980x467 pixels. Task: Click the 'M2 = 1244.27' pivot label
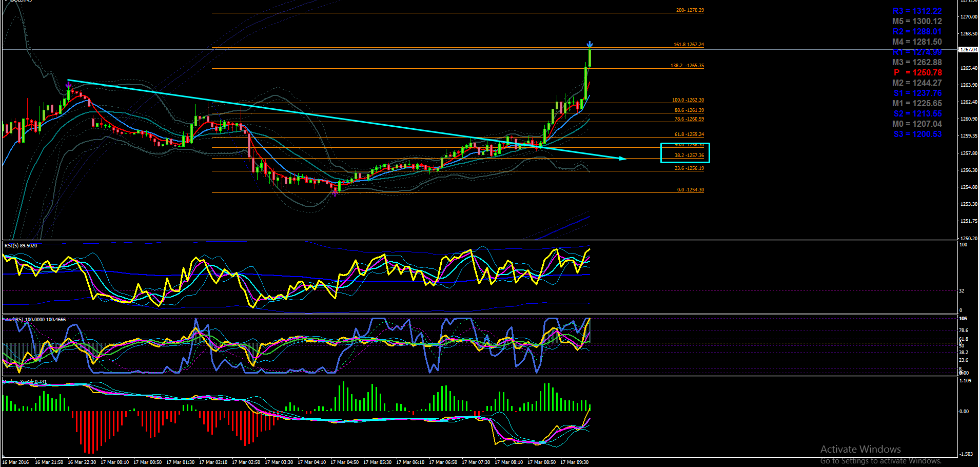(917, 83)
